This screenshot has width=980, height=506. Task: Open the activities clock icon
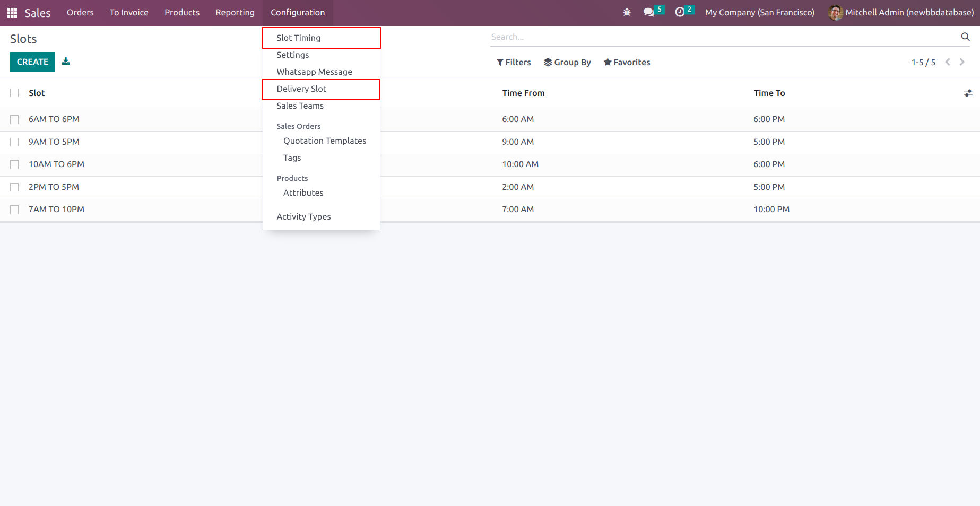coord(680,12)
